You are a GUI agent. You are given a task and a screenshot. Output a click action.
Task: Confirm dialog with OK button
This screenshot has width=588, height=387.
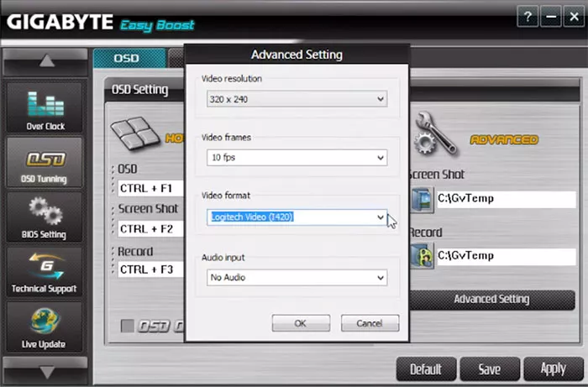(x=301, y=323)
